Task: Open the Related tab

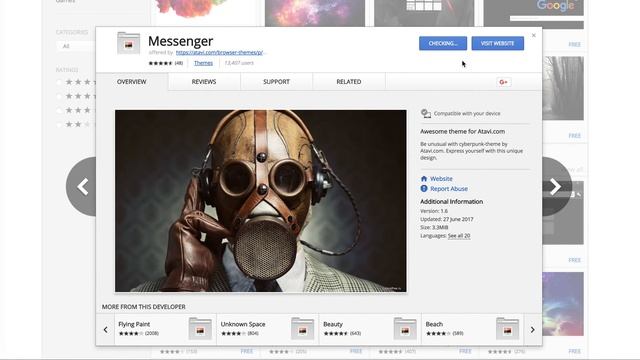Action: pyautogui.click(x=349, y=82)
